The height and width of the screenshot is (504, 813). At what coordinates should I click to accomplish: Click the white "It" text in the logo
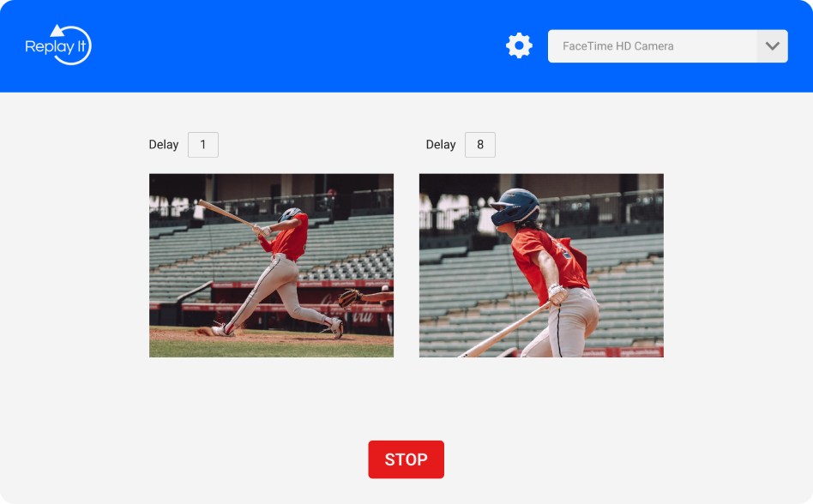(x=81, y=47)
